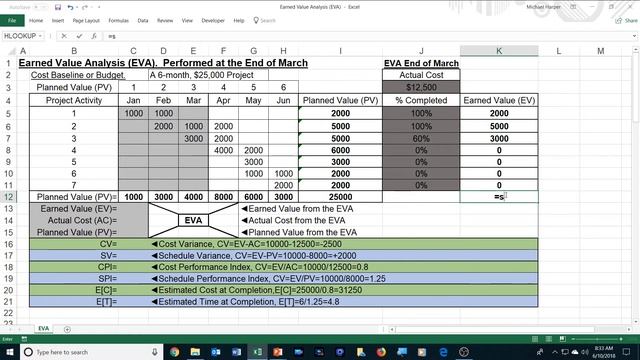Switch to Normal view in status bar
Image resolution: width=640 pixels, height=360 pixels.
pos(535,339)
